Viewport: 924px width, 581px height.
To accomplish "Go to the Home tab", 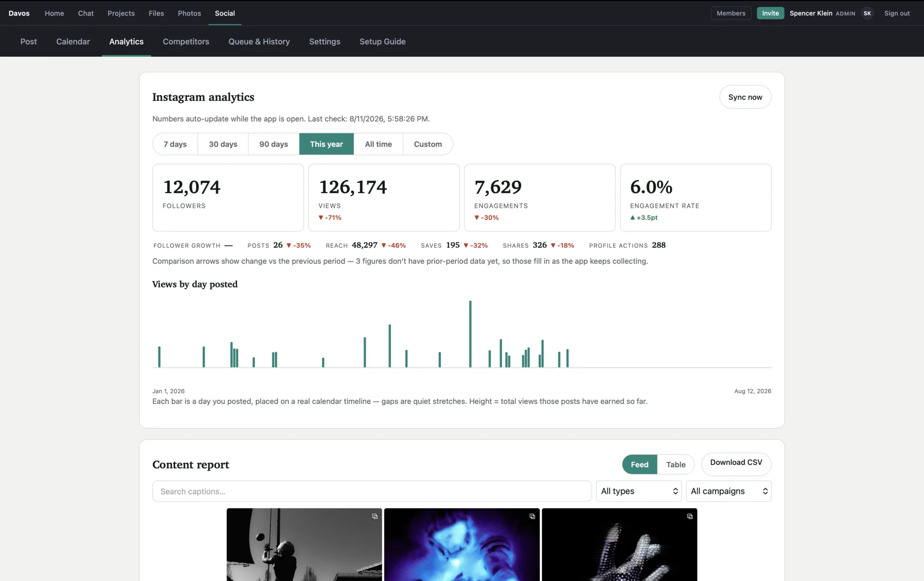I will pos(55,13).
